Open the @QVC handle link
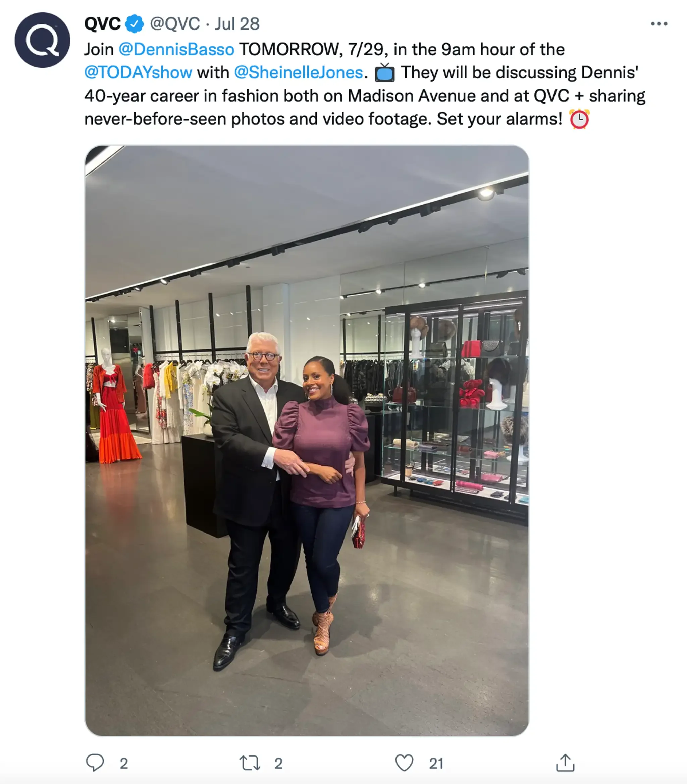The width and height of the screenshot is (687, 784). coord(175,24)
